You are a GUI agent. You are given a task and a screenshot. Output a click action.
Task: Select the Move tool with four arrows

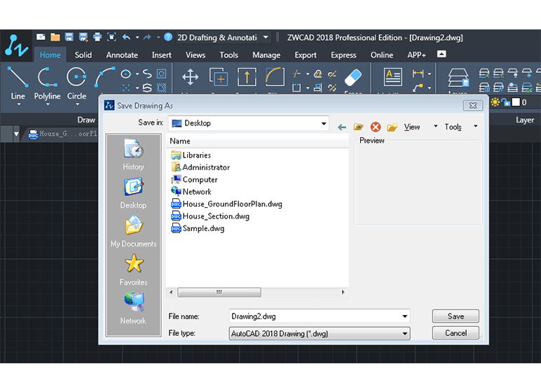tap(190, 76)
